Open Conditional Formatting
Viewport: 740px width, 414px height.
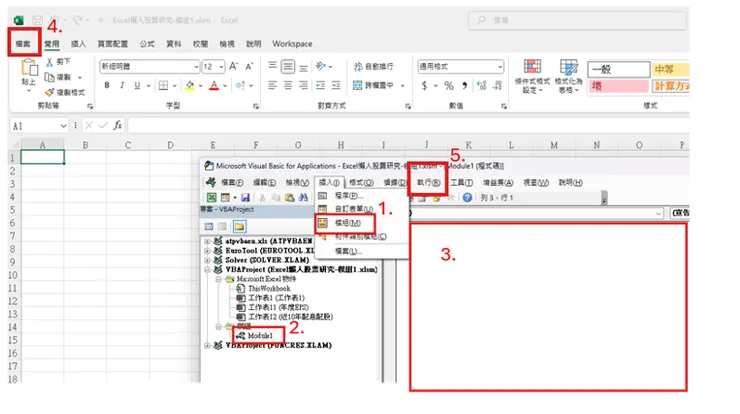532,76
